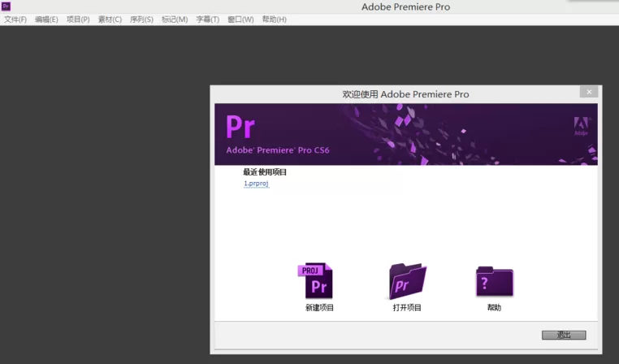619x364 pixels.
Task: Click the Help (帮助) folder icon
Action: [x=495, y=281]
